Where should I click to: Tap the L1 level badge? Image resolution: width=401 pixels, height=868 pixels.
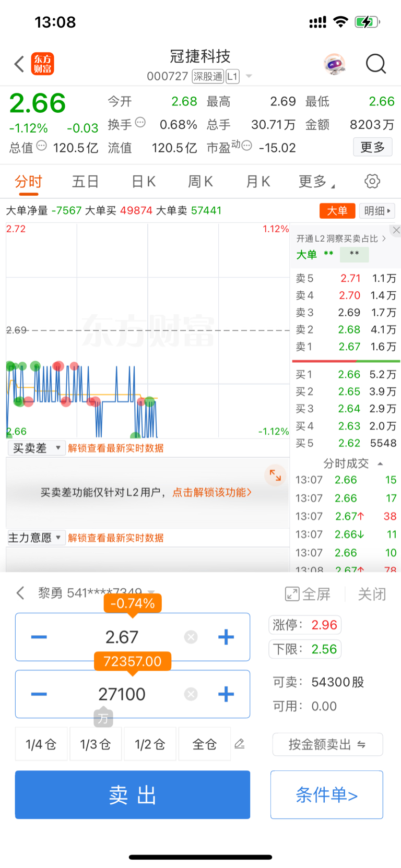232,76
